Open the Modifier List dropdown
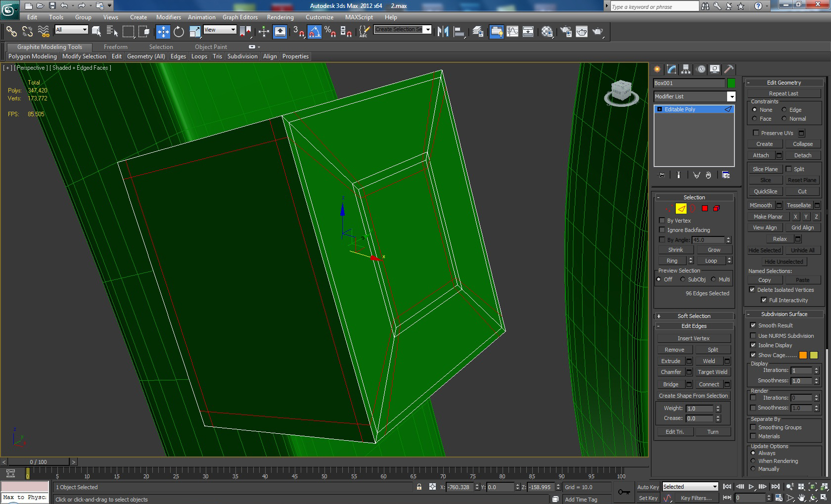Viewport: 831px width, 504px height. (x=731, y=96)
